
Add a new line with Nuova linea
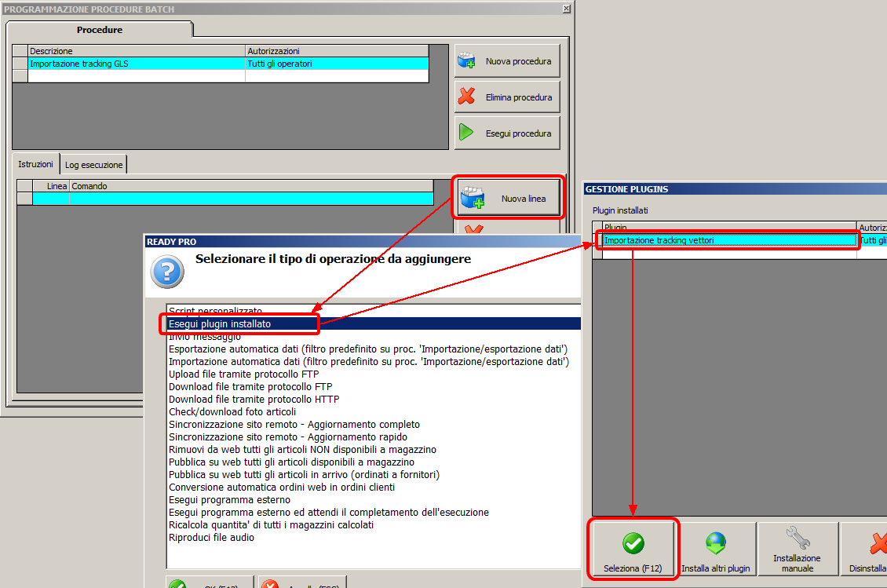click(x=508, y=199)
